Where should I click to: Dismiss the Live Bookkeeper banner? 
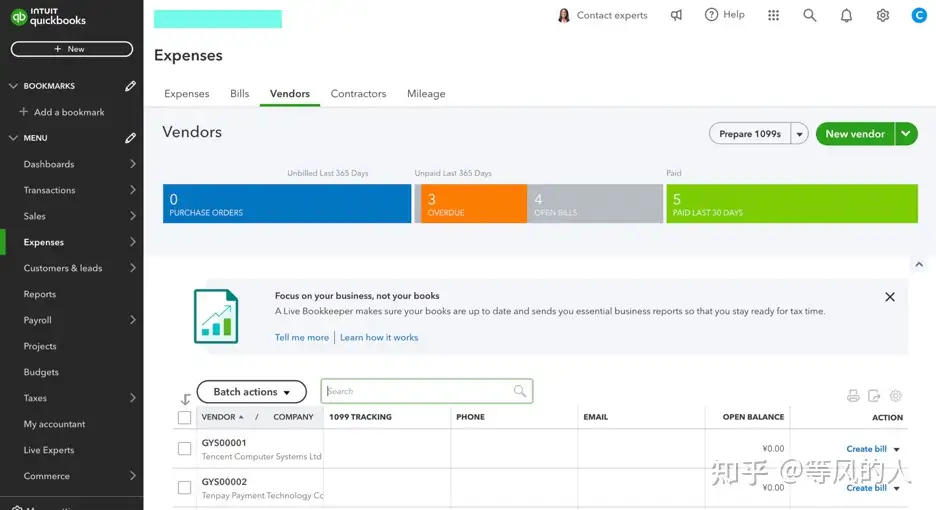click(889, 297)
